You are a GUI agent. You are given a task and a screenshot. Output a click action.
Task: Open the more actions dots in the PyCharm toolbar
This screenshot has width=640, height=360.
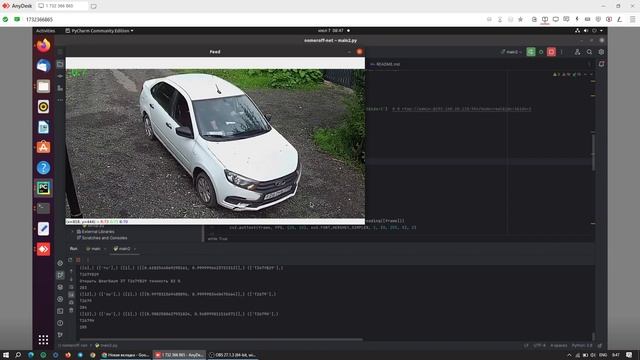[562, 52]
